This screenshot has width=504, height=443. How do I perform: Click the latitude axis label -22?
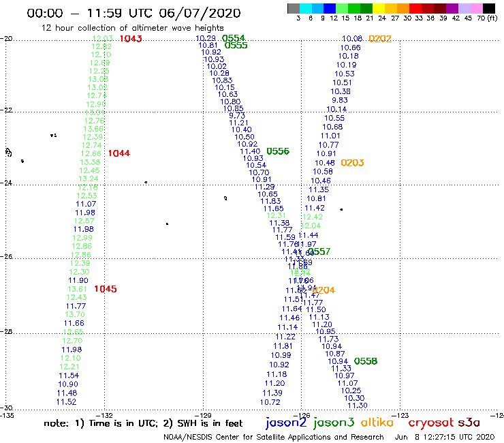[6, 110]
